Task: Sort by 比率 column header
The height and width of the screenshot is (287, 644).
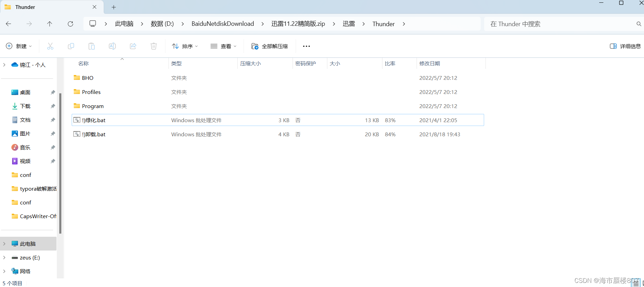Action: (x=390, y=63)
